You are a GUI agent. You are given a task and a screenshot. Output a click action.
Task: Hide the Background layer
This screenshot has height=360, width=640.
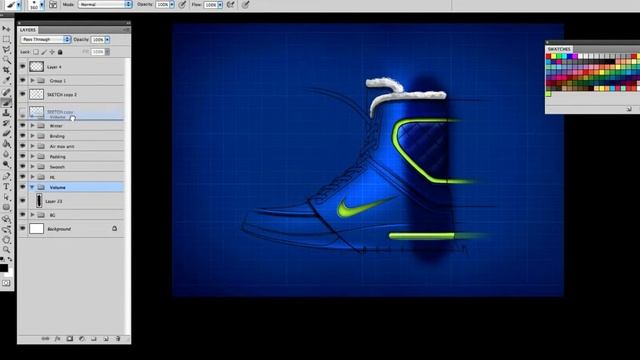22,229
